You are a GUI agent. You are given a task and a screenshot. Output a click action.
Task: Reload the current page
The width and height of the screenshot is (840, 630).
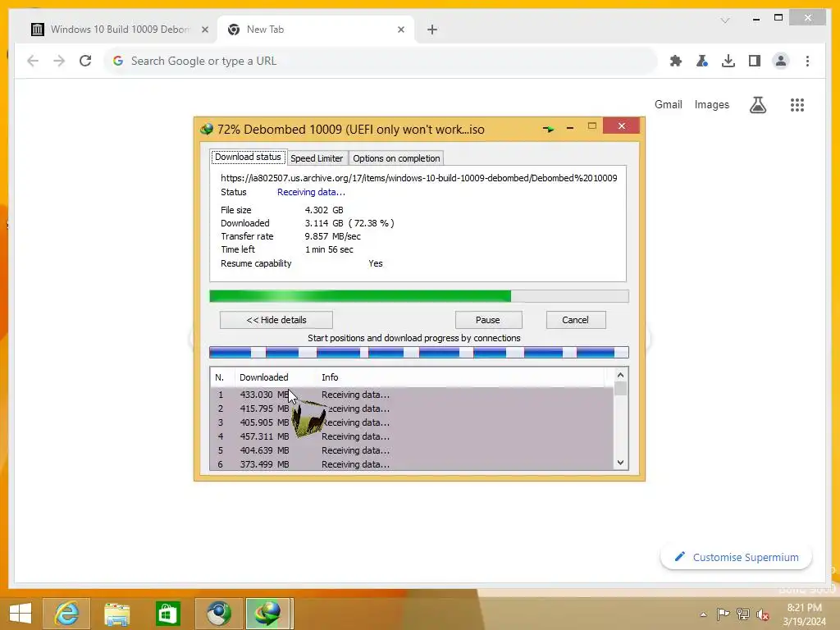(x=85, y=61)
